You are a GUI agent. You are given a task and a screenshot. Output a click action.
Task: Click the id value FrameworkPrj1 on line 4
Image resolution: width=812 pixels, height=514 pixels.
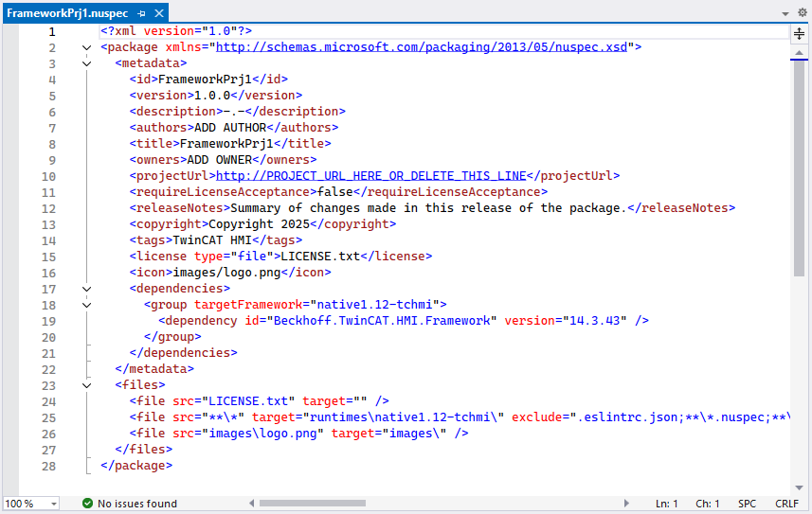coord(205,80)
